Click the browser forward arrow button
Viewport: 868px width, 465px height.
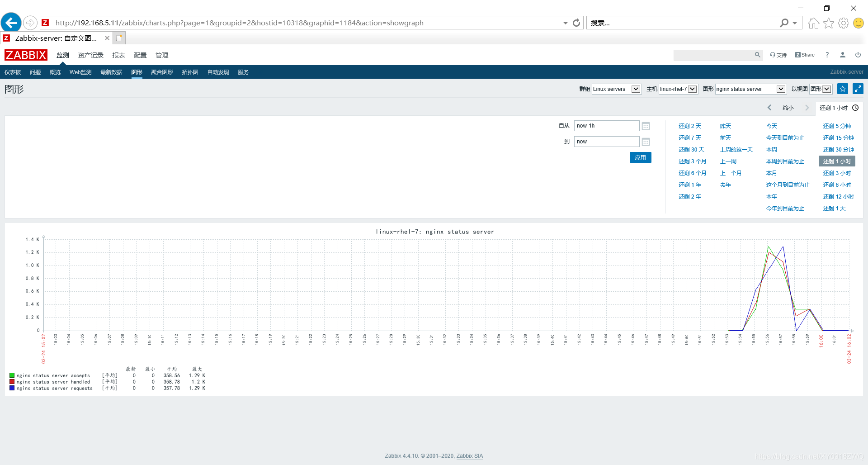click(30, 23)
